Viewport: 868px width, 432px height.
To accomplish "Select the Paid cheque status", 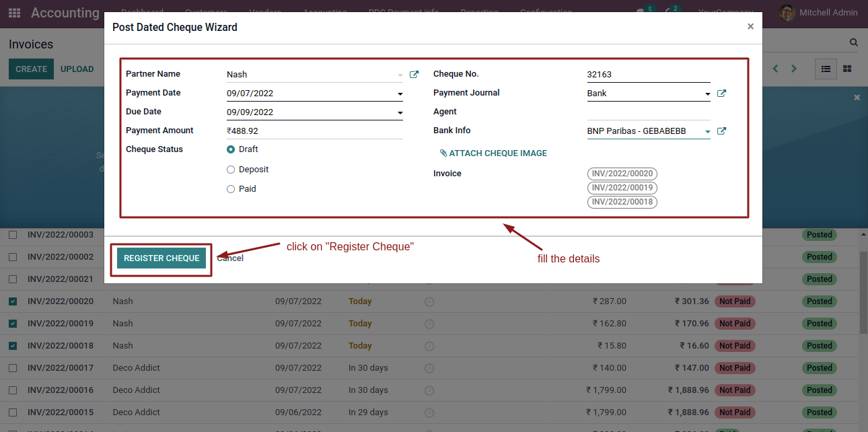I will click(231, 189).
